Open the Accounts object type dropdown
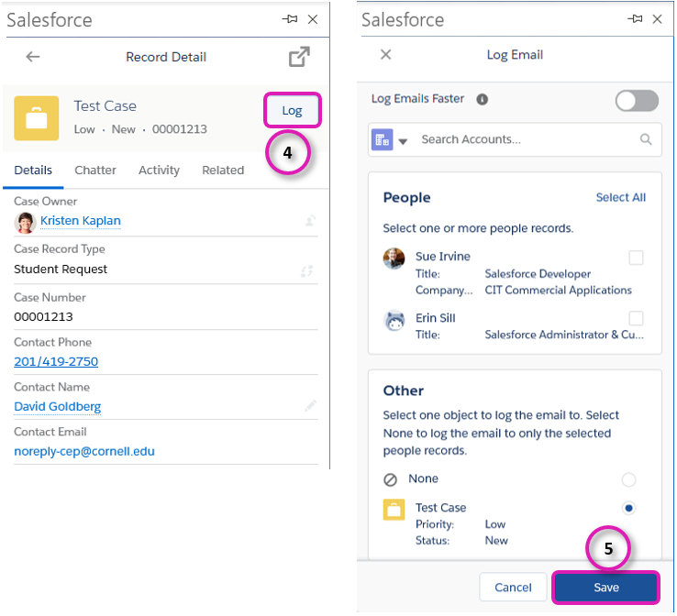 pyautogui.click(x=390, y=140)
